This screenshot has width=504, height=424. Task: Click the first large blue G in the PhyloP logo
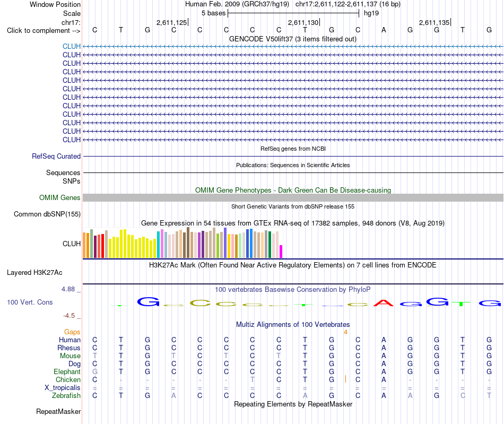click(x=148, y=301)
